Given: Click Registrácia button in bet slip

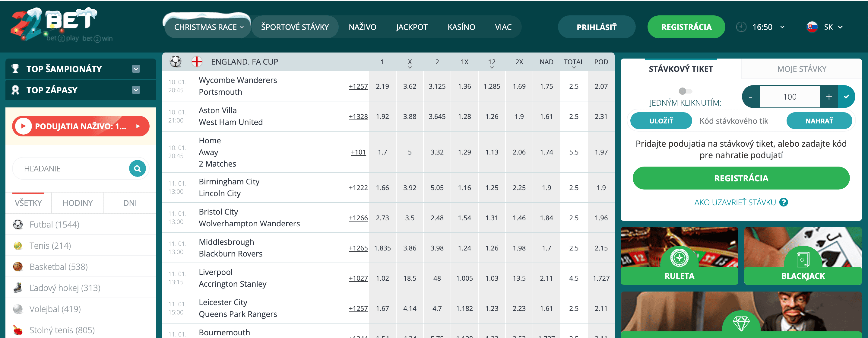Looking at the screenshot, I should [x=741, y=178].
